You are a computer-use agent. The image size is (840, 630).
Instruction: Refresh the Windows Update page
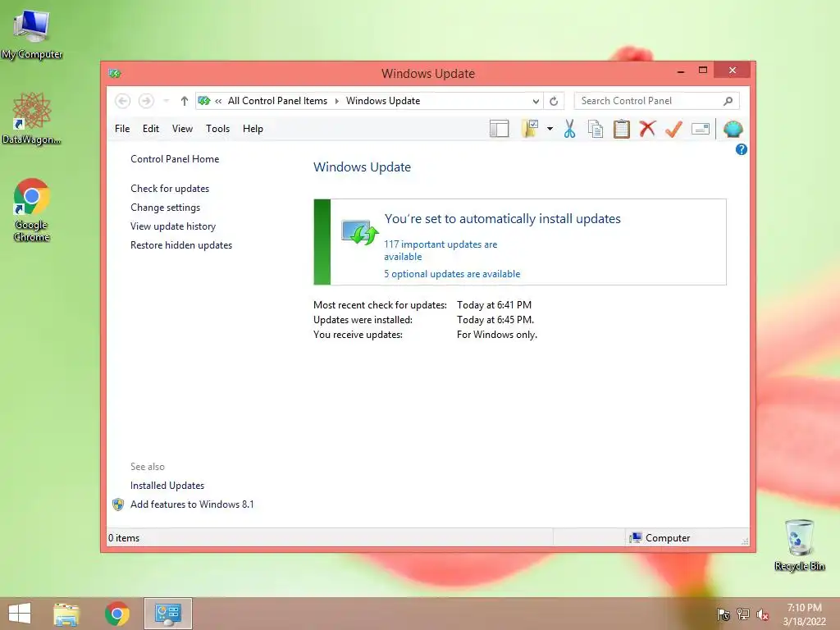(x=554, y=101)
